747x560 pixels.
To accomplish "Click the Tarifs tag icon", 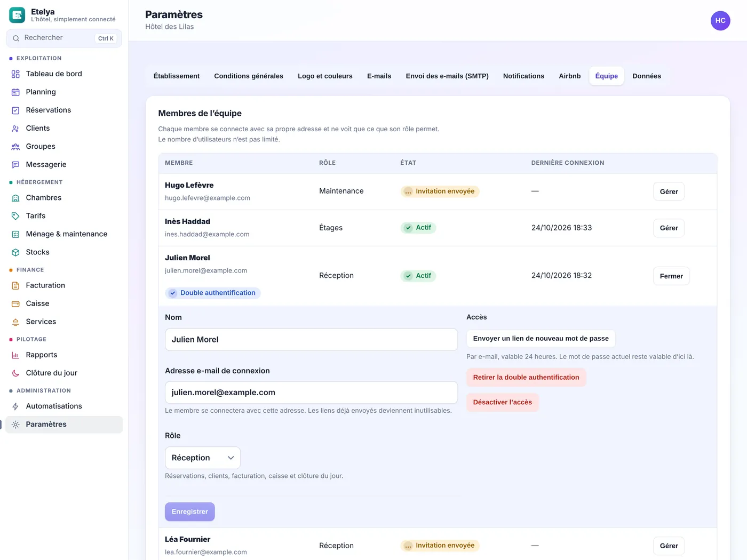I will click(15, 216).
